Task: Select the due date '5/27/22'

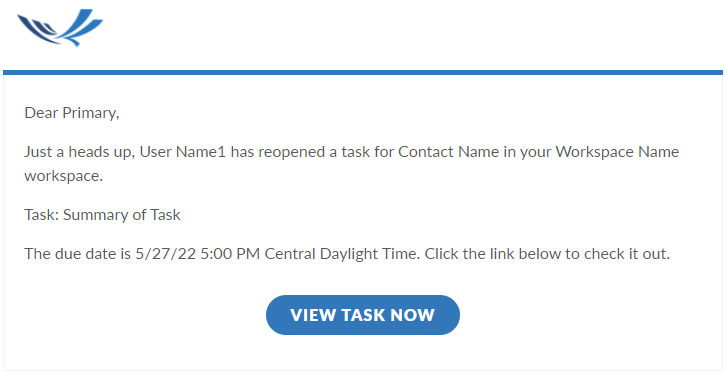Action: point(166,254)
